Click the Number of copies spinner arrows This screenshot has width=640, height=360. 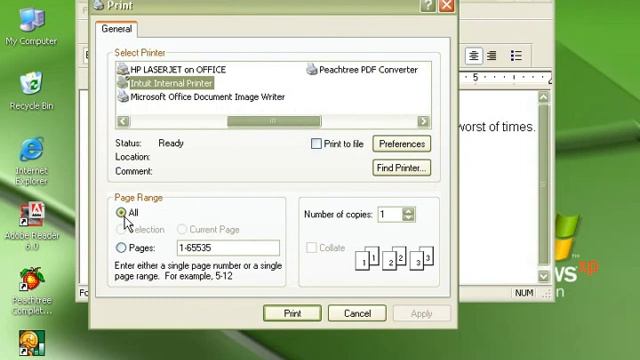[408, 214]
